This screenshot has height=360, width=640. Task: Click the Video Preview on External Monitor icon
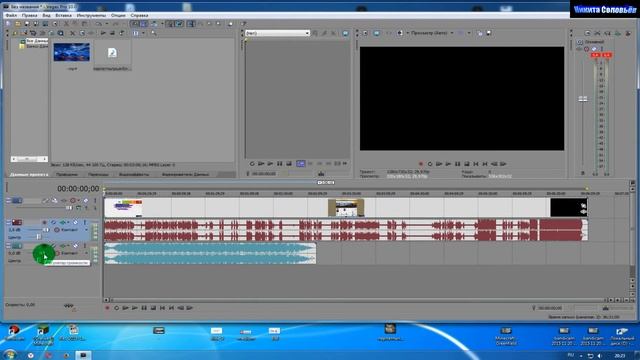click(x=376, y=33)
